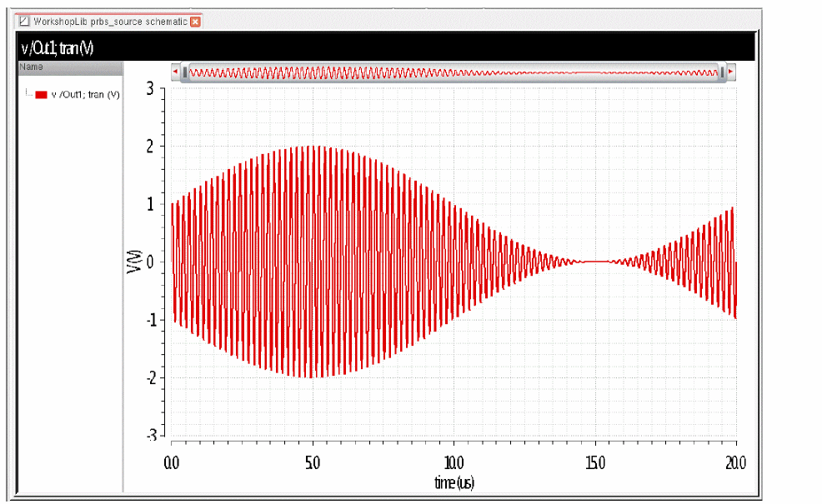Screen dimensions: 822x504
Task: Click the right handle of zoom slider
Action: (723, 72)
